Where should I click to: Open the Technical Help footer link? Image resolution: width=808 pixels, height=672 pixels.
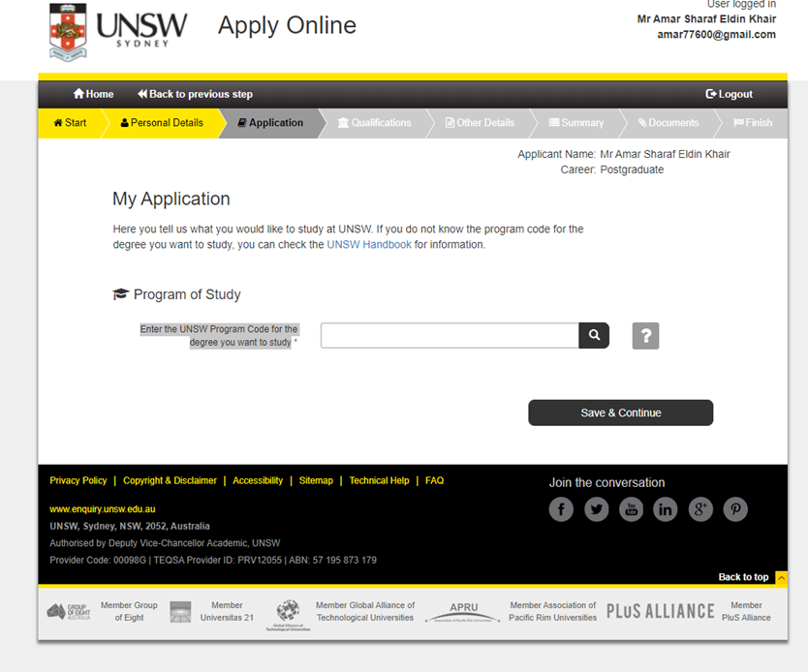[379, 480]
